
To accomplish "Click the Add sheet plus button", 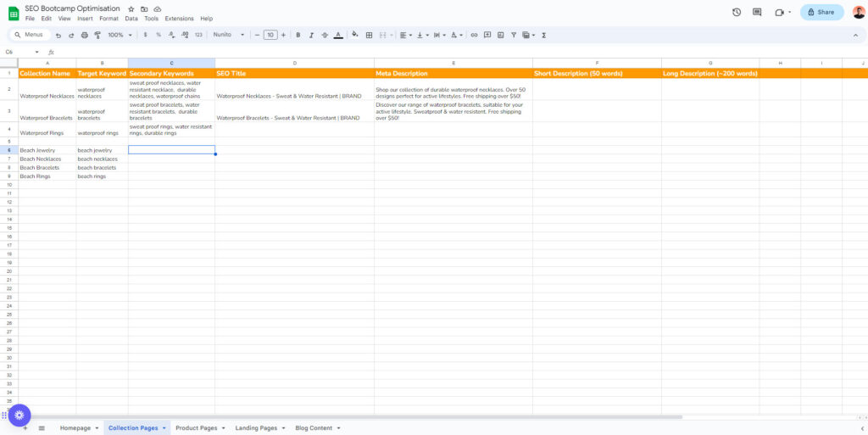I will tap(25, 428).
